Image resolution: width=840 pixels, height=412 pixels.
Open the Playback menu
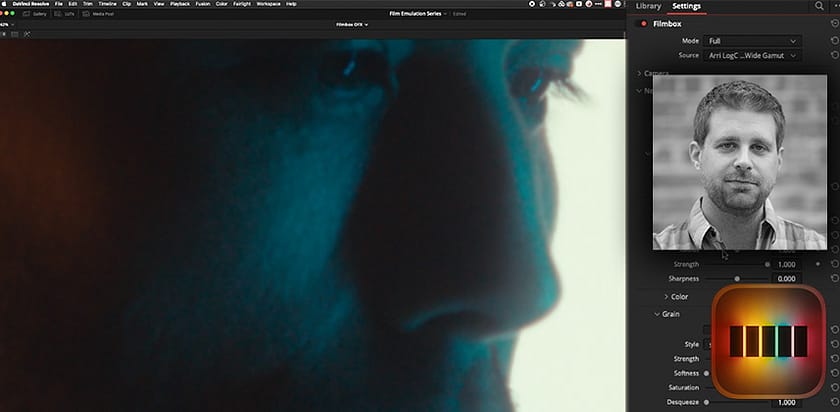coord(180,4)
